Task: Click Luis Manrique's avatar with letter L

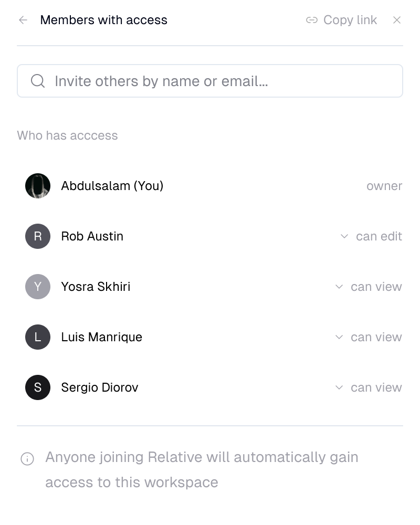Action: point(37,337)
